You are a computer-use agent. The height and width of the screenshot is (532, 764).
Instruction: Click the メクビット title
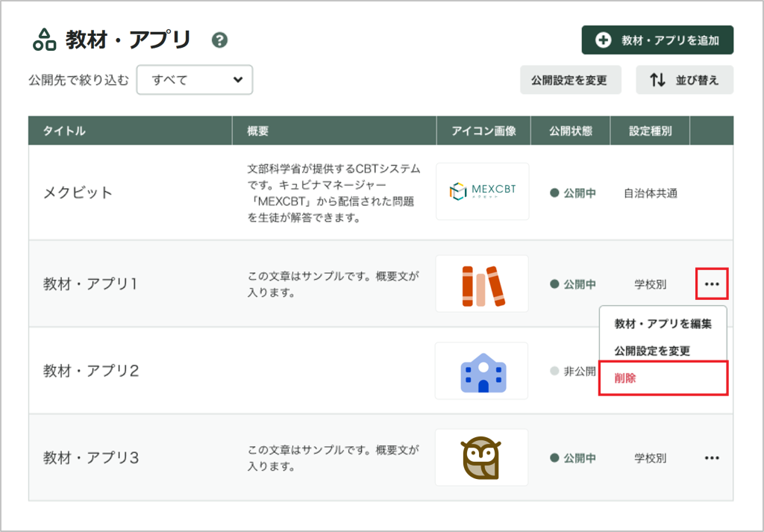[x=78, y=193]
